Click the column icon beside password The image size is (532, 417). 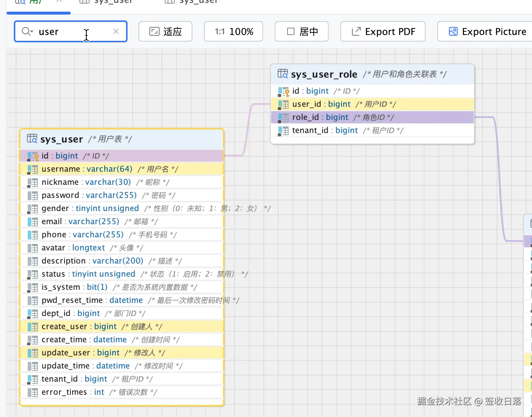pos(33,196)
